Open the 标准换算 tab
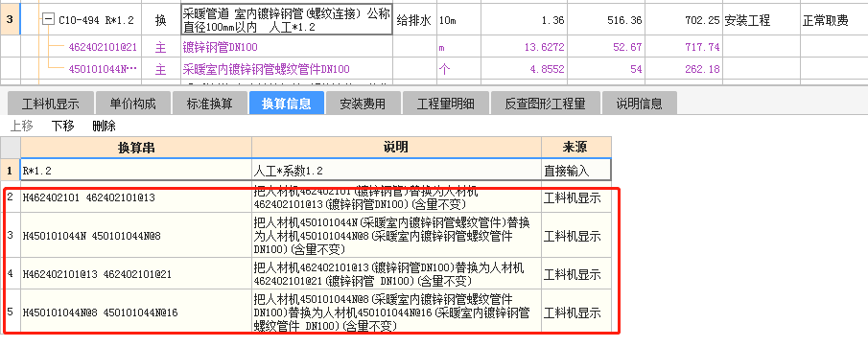Screen dimensions: 868x347 point(209,104)
